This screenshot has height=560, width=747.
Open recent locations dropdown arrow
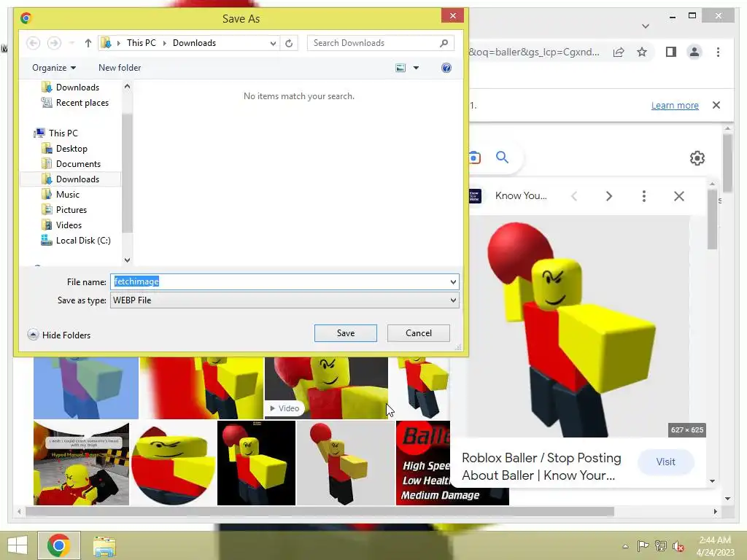pyautogui.click(x=71, y=43)
